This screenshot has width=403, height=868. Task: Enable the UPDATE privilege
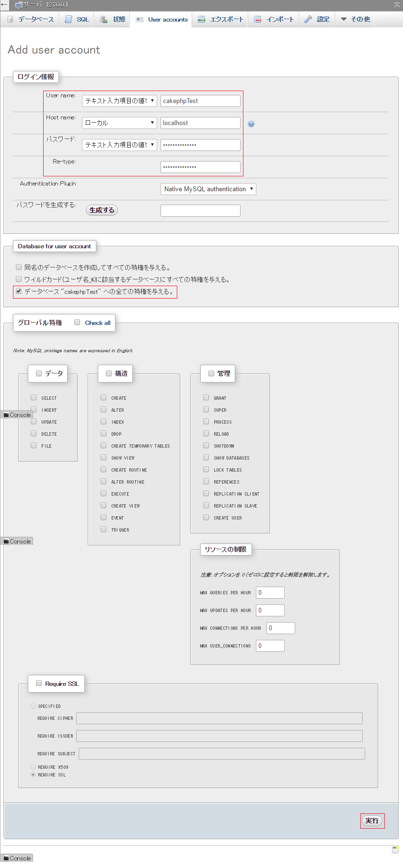click(x=34, y=421)
